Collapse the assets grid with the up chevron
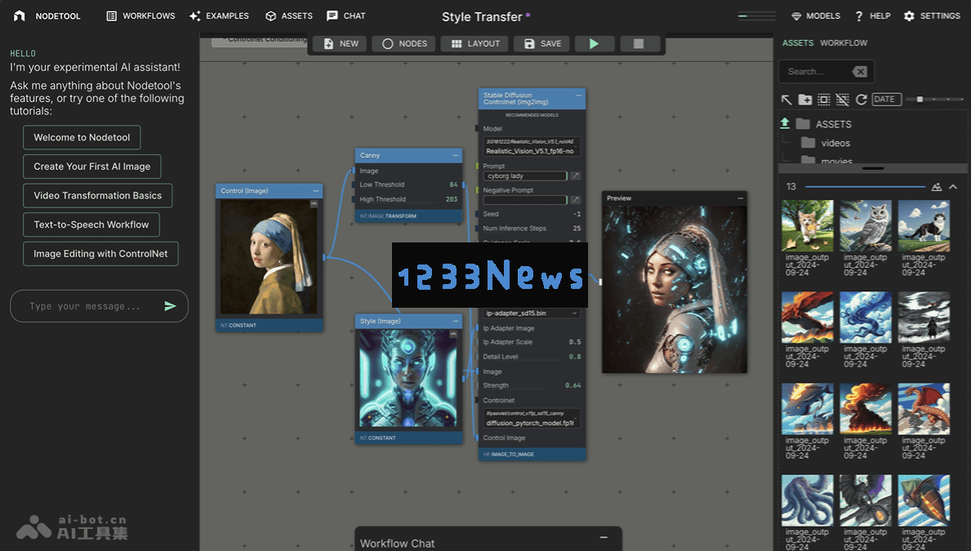This screenshot has height=551, width=980. tap(953, 187)
